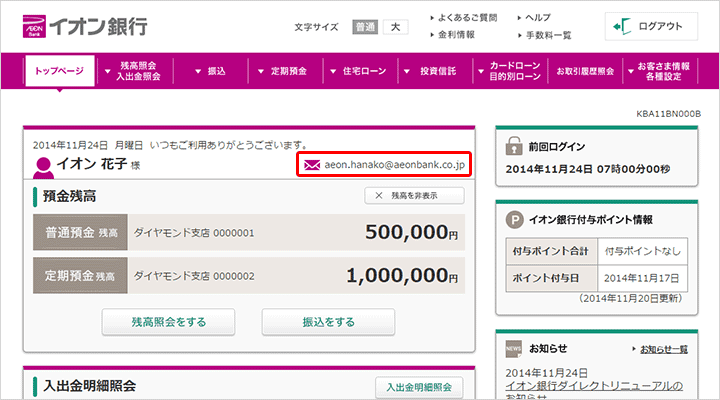Open the 投資信託 menu item
The image size is (720, 400).
[437, 72]
